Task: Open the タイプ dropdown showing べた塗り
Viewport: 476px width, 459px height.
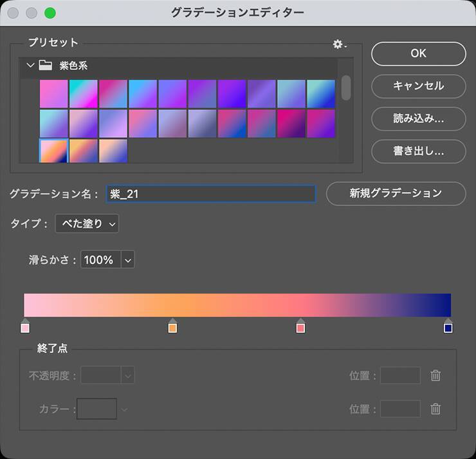Action: [87, 224]
